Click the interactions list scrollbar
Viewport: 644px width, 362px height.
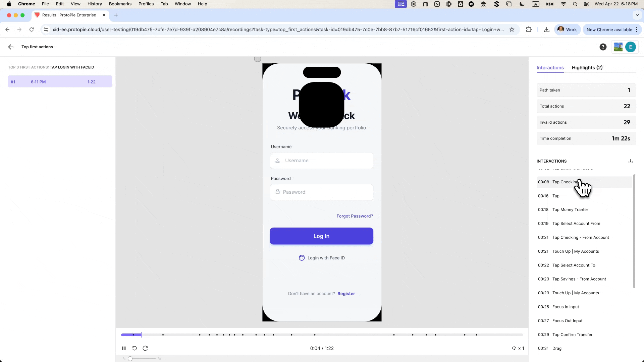634,231
